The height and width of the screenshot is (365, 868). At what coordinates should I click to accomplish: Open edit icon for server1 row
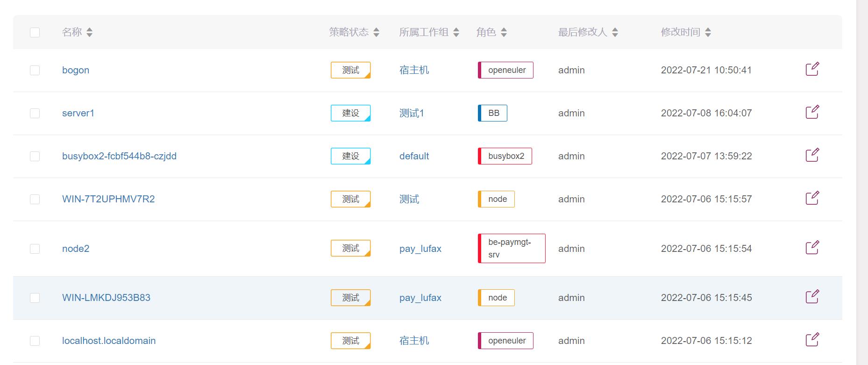(812, 112)
